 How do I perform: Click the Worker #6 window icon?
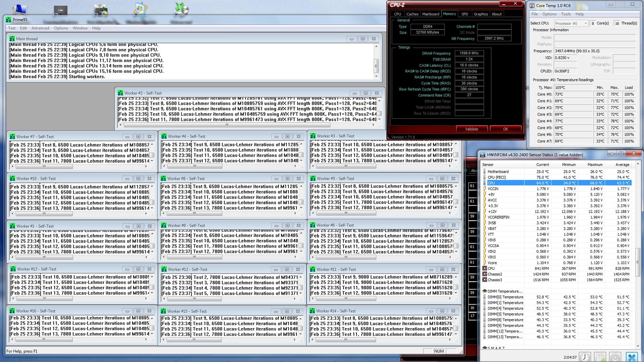pos(313,225)
